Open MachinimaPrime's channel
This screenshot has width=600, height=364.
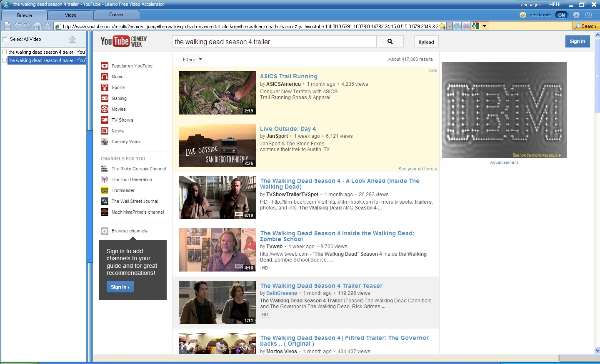pos(132,212)
